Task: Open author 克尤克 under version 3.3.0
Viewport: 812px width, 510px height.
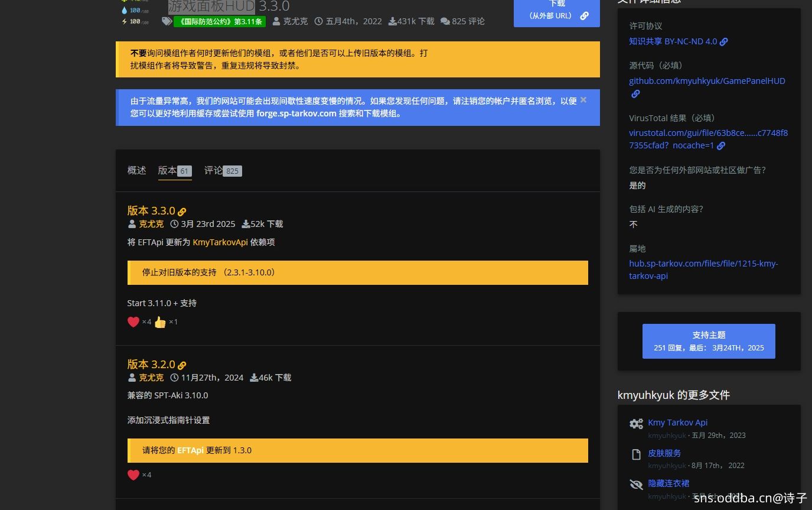Action: pyautogui.click(x=151, y=224)
